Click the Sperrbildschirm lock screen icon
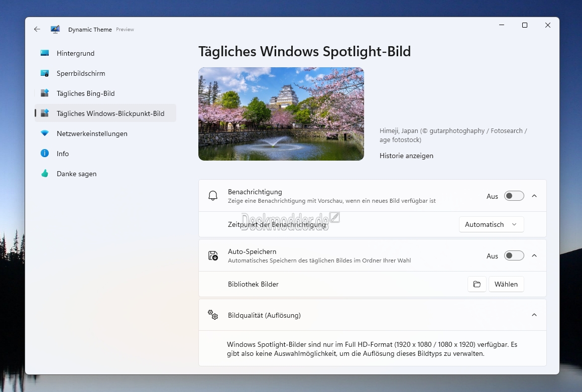 (45, 73)
